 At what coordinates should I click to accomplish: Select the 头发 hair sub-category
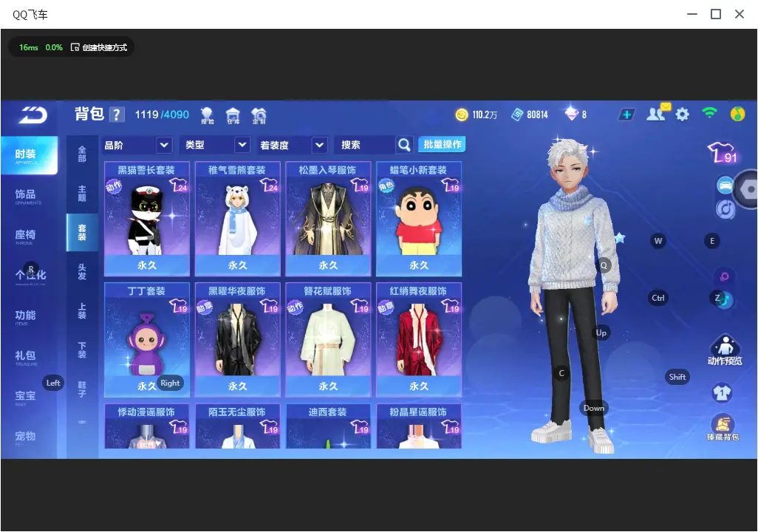tap(82, 272)
